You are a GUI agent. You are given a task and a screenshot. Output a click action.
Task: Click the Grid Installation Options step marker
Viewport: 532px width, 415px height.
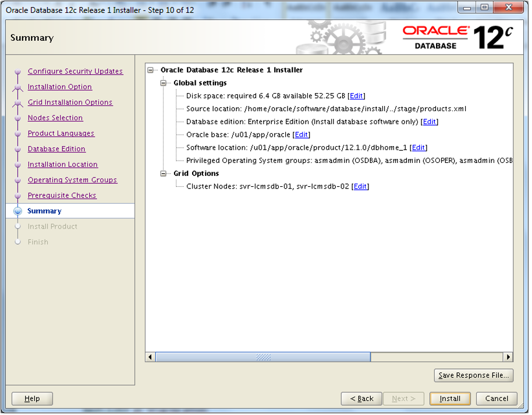click(17, 103)
